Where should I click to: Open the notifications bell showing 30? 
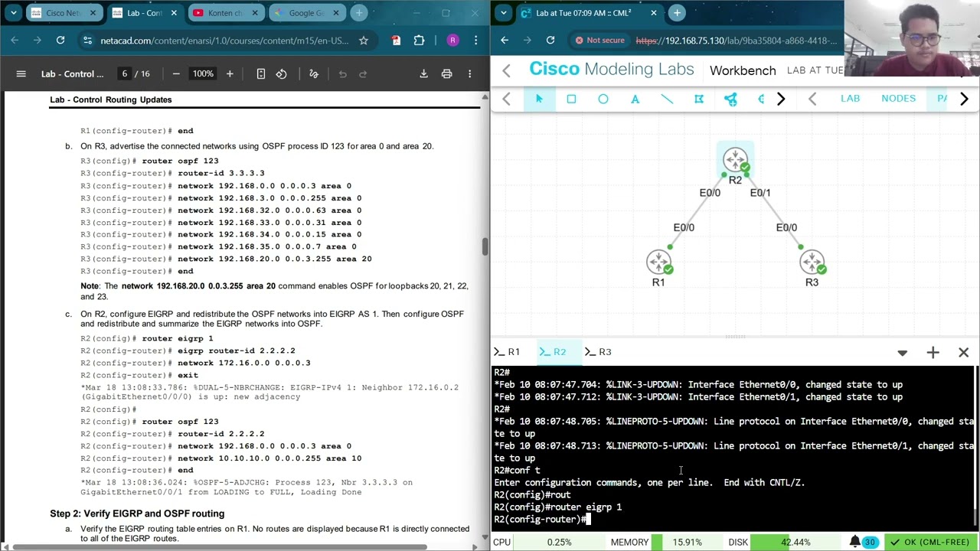point(862,542)
